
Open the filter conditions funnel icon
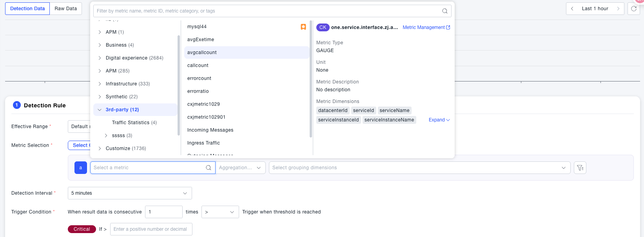click(580, 168)
